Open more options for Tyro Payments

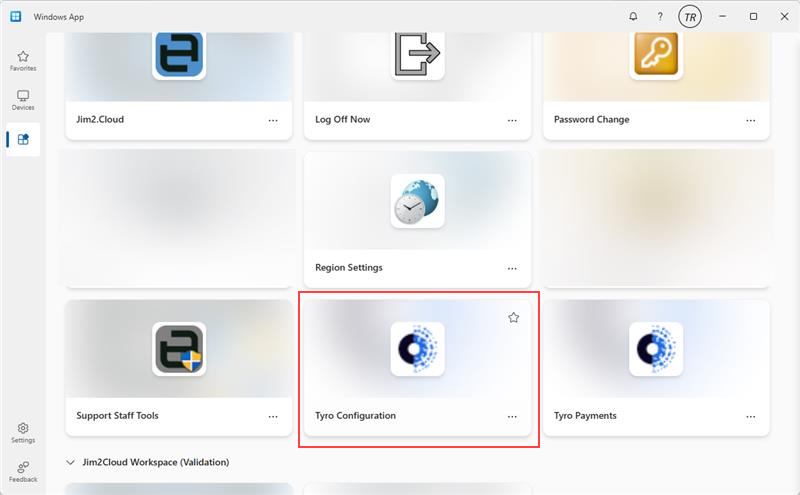click(751, 416)
